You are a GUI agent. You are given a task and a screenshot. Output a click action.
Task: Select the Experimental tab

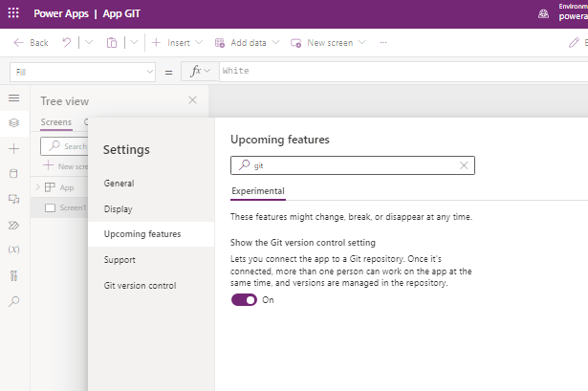coord(258,191)
